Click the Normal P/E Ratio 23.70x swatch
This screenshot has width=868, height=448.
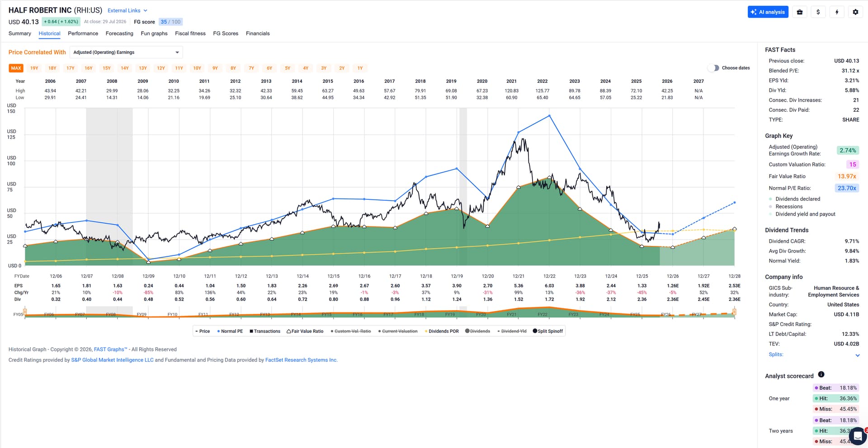coord(847,188)
